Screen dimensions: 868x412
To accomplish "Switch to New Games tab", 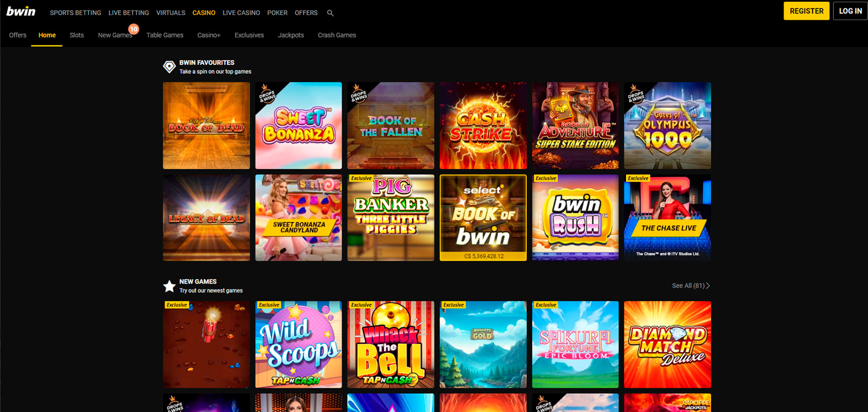I will tap(115, 35).
